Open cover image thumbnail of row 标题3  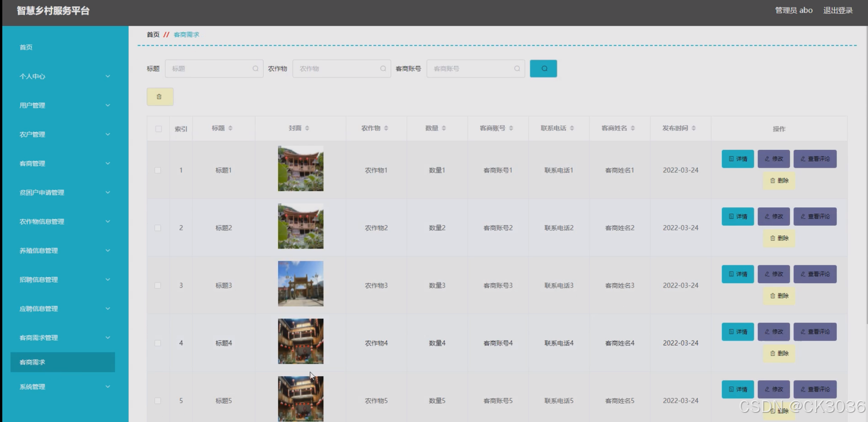point(300,284)
